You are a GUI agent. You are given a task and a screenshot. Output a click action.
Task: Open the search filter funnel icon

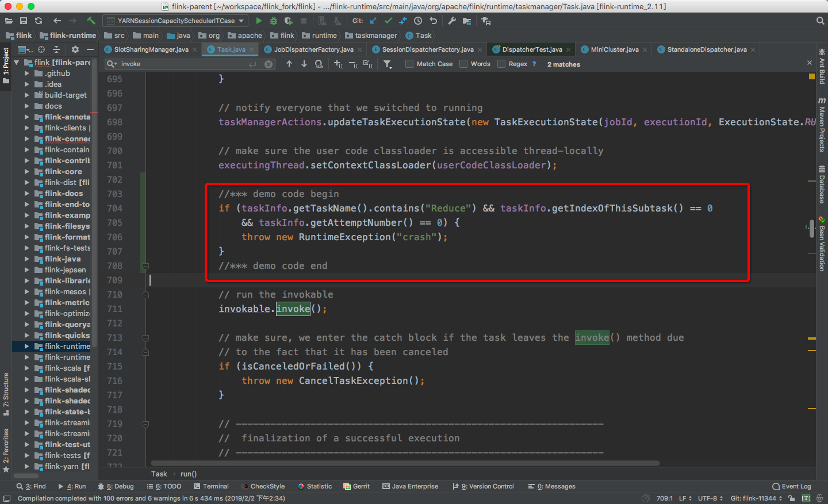pyautogui.click(x=388, y=64)
